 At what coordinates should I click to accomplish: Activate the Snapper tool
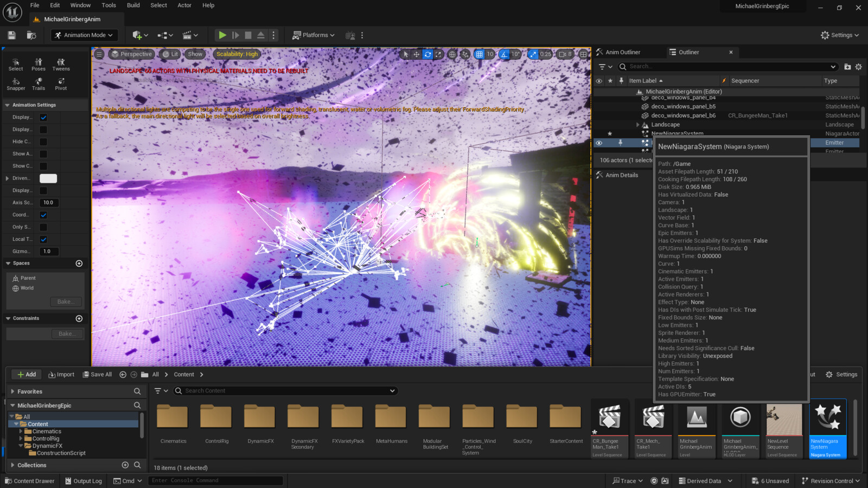point(16,84)
